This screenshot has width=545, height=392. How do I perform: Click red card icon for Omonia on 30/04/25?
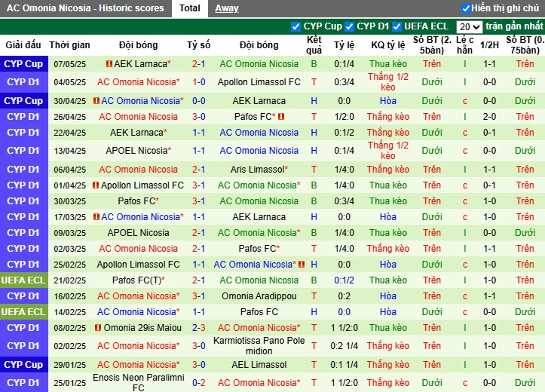pos(96,101)
